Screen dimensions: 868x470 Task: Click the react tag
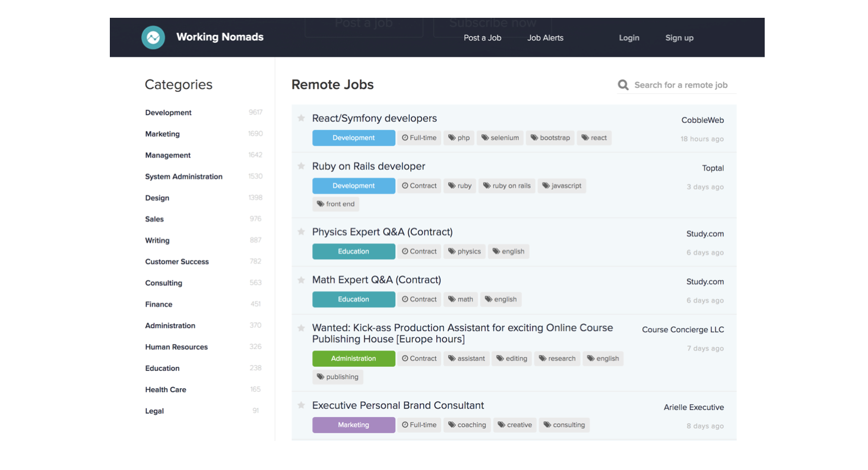[594, 138]
